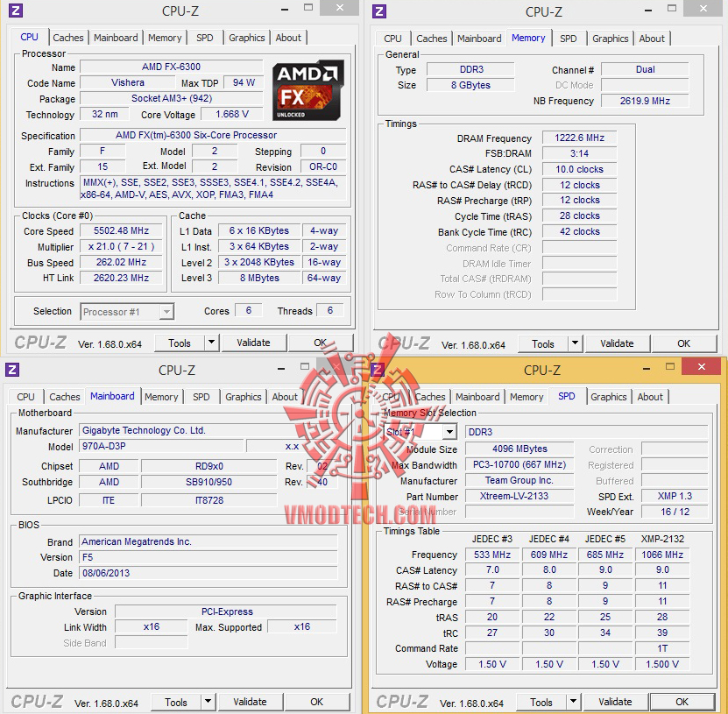Switch to Caches tab in the CPU window
This screenshot has width=728, height=714.
(x=67, y=38)
